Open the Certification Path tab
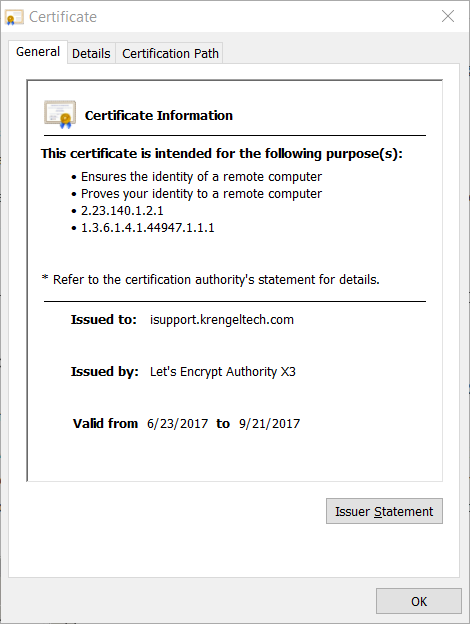The image size is (470, 624). point(170,53)
